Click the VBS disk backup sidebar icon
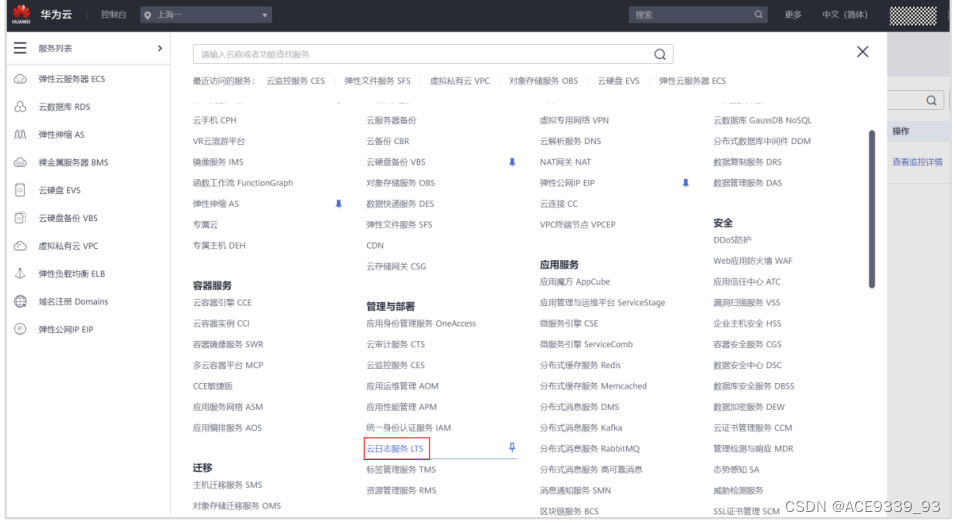Image resolution: width=955 pixels, height=523 pixels. (x=20, y=218)
